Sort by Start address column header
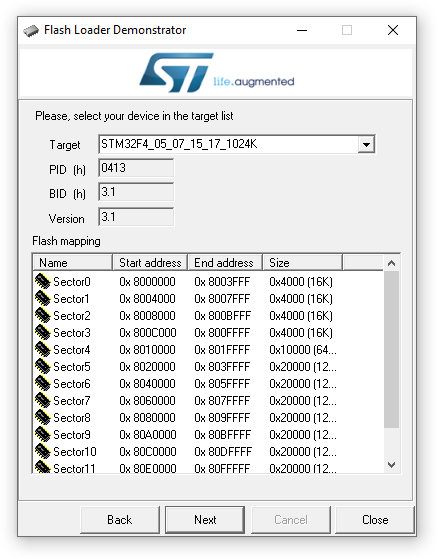The width and height of the screenshot is (438, 559). pyautogui.click(x=150, y=263)
